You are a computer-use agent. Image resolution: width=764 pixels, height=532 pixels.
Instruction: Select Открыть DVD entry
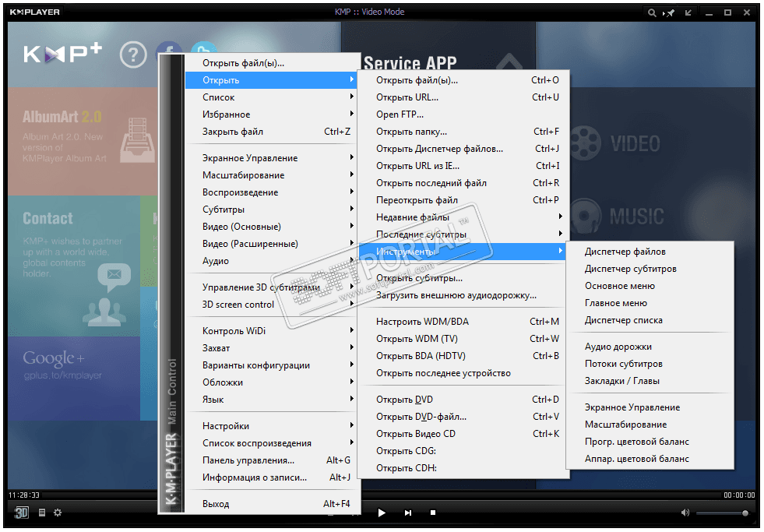click(x=463, y=400)
